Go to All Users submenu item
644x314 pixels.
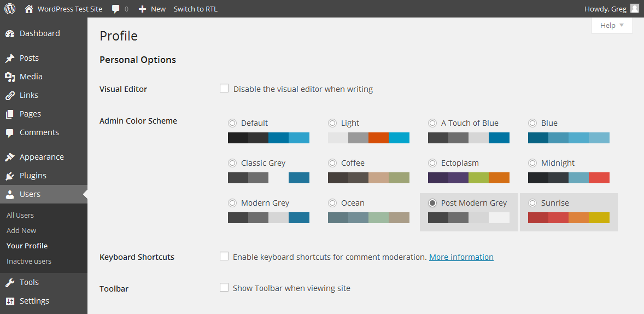pos(20,216)
